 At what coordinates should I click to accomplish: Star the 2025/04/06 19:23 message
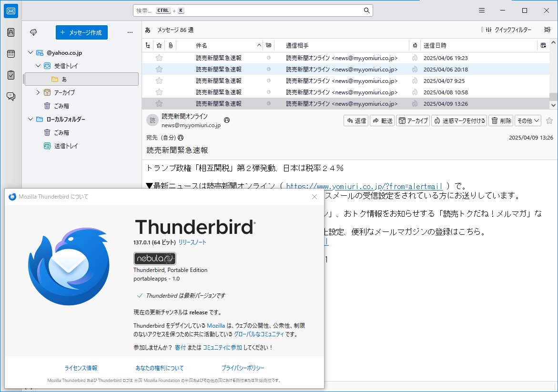pyautogui.click(x=159, y=58)
